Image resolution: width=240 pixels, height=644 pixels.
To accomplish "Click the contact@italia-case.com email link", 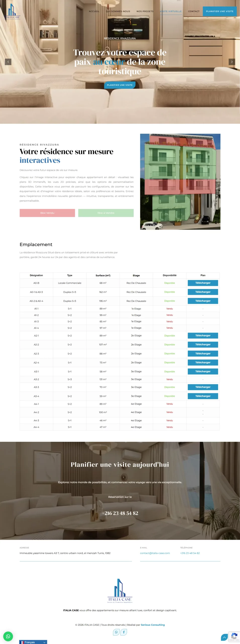I will coord(155,553).
